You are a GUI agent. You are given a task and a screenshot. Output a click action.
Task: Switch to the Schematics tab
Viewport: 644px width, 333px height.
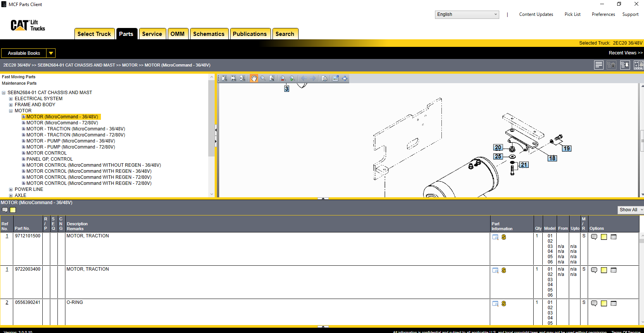pyautogui.click(x=209, y=34)
